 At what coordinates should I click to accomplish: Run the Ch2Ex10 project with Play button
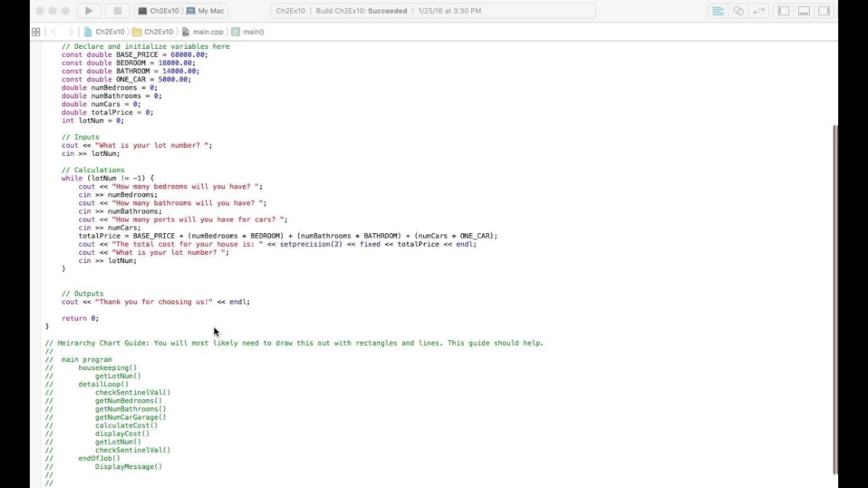pos(88,11)
